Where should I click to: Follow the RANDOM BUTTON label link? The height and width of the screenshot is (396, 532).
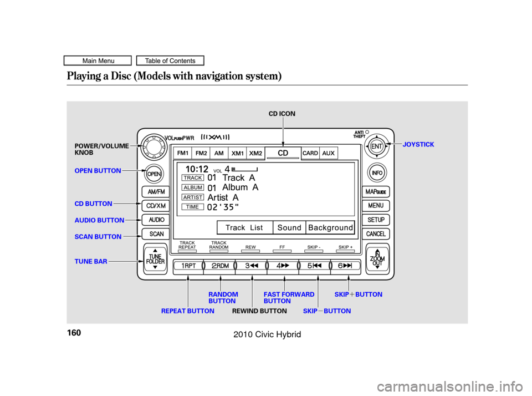point(223,298)
